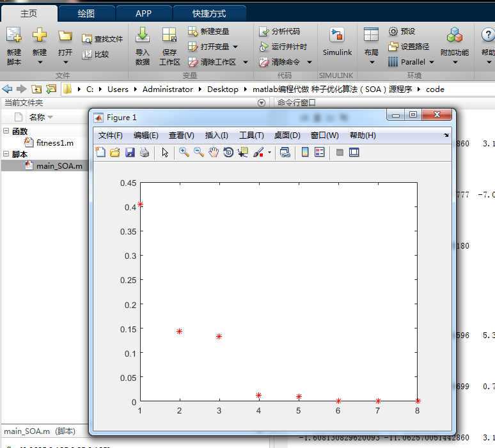Open Simulink from the toolbar
Viewport: 495px width, 448px height.
337,42
